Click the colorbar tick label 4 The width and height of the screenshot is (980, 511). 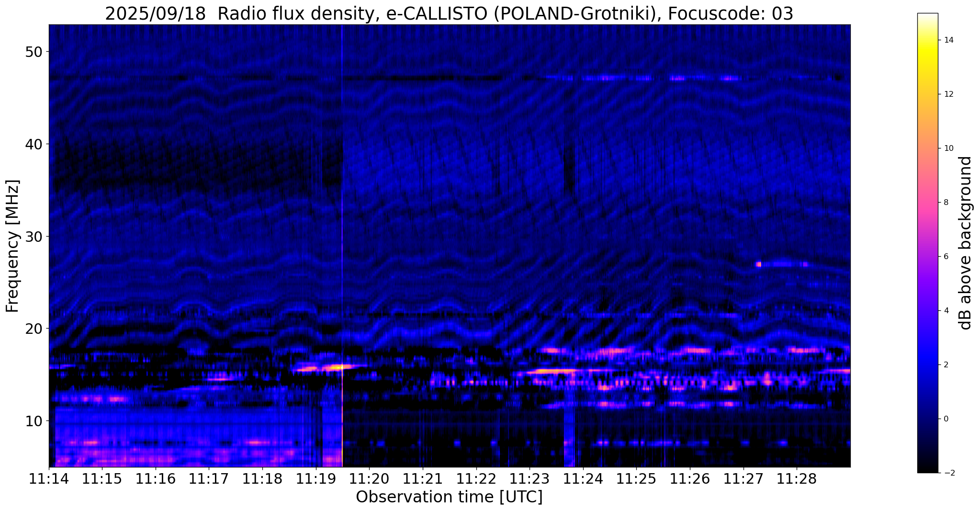(946, 310)
